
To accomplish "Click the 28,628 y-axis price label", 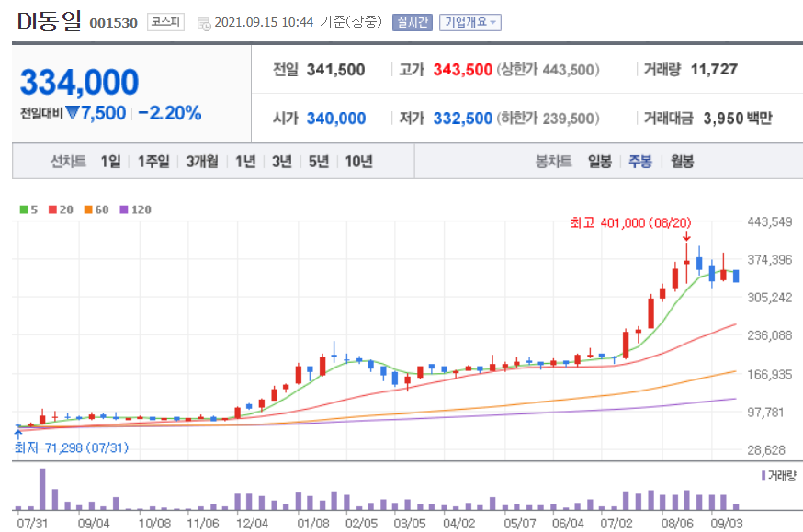I will [x=766, y=450].
